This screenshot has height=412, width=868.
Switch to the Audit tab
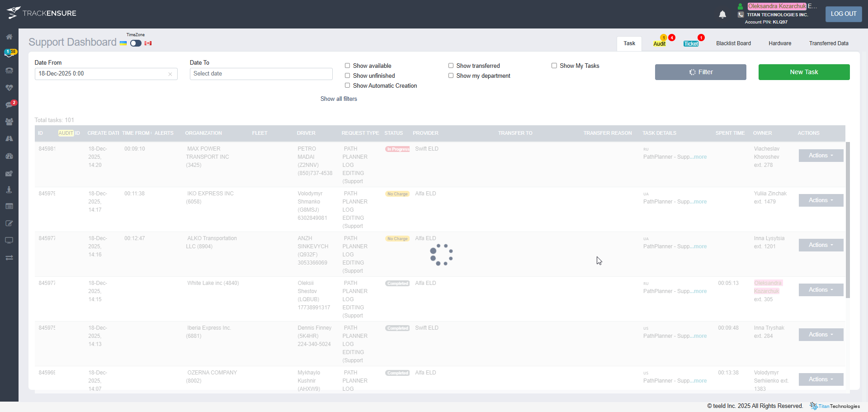[x=660, y=44]
